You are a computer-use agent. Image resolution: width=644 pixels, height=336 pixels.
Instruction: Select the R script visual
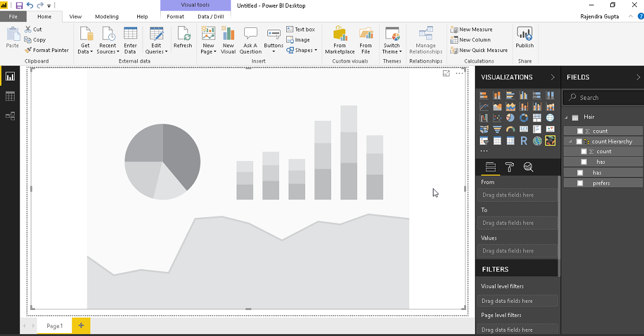[x=524, y=141]
